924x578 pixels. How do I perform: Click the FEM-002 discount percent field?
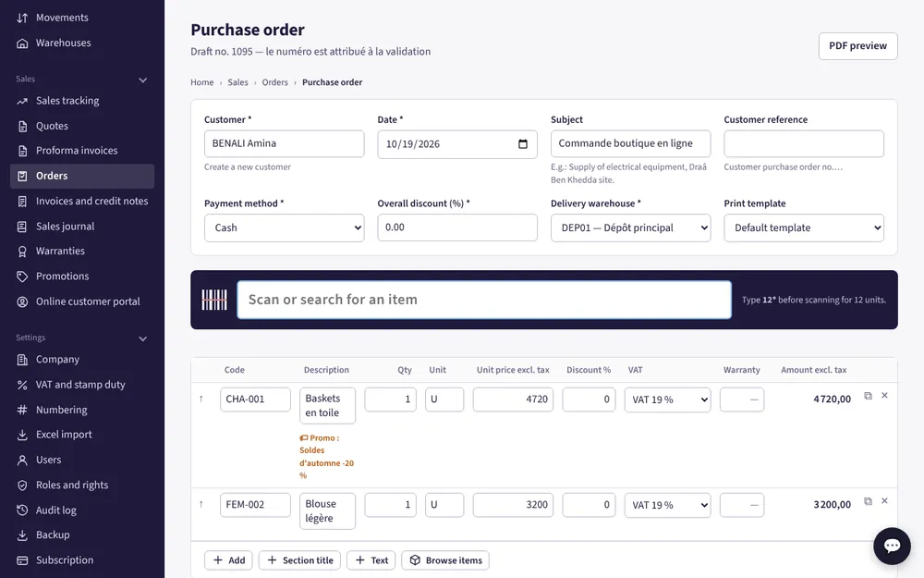[590, 505]
